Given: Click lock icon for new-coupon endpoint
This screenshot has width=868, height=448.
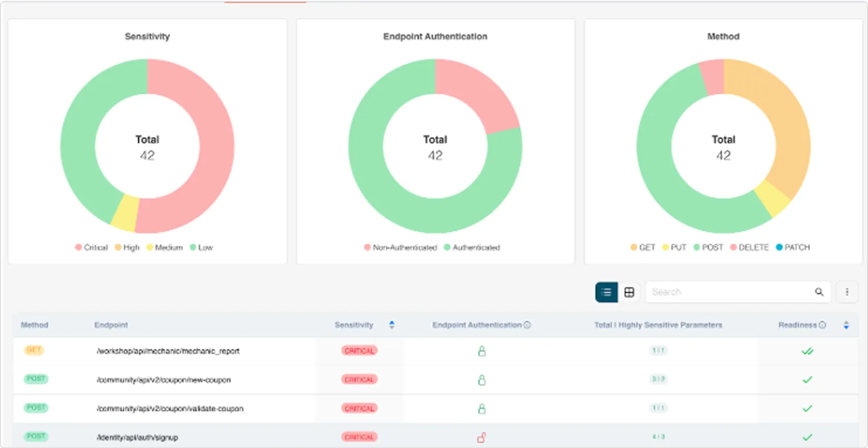Looking at the screenshot, I should (482, 380).
